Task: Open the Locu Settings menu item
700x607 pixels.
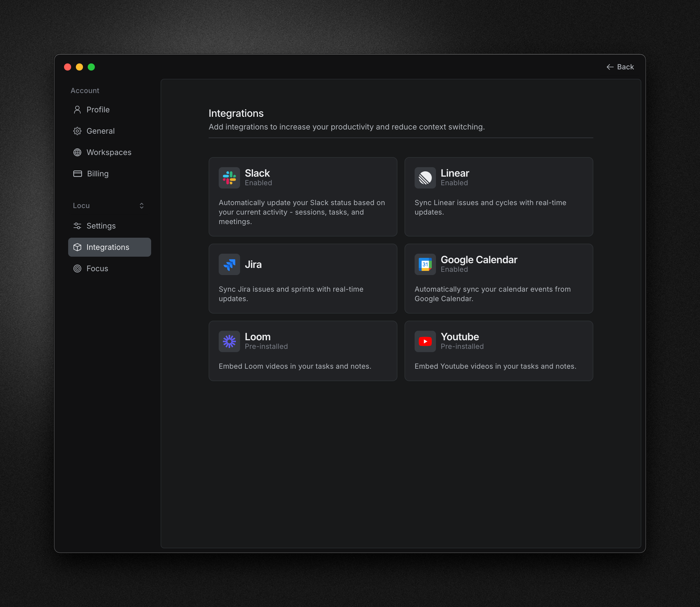Action: click(x=101, y=226)
